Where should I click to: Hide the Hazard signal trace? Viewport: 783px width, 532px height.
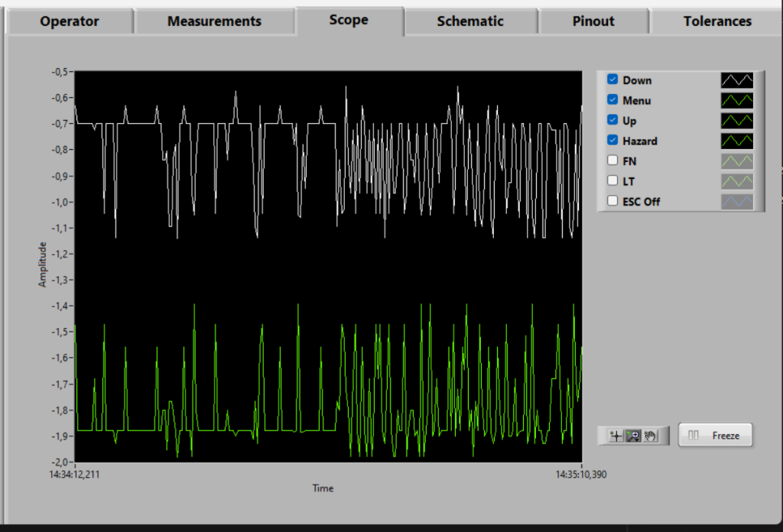pyautogui.click(x=612, y=141)
